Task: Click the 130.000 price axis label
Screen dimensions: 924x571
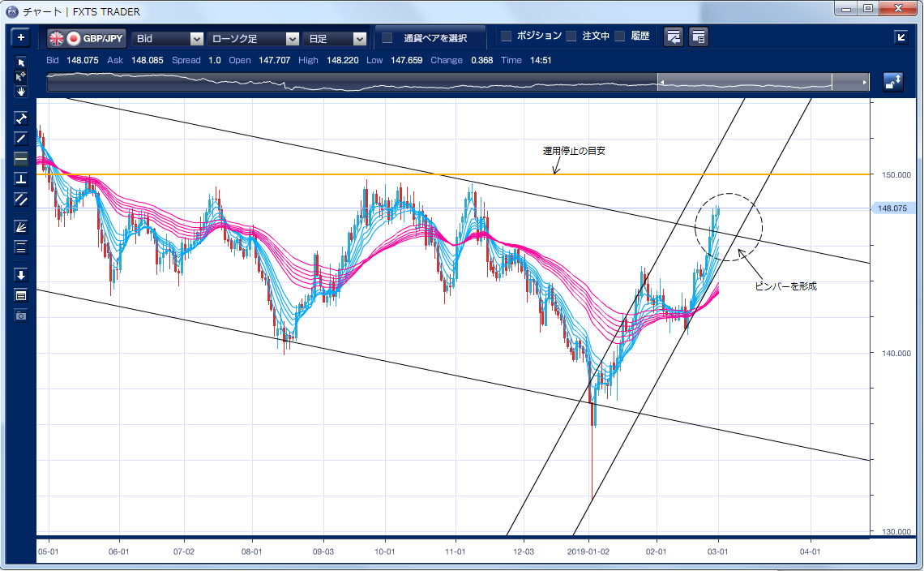Action: point(896,531)
